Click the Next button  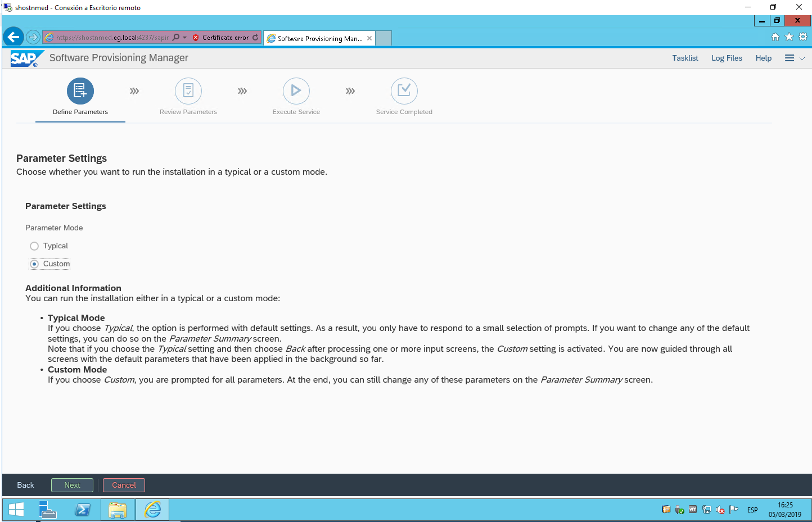72,485
